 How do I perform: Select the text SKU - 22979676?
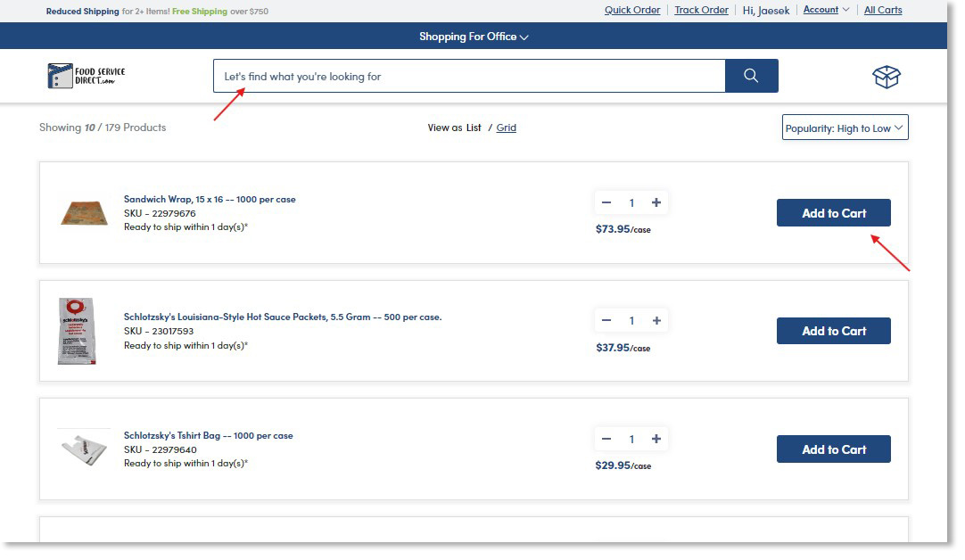pyautogui.click(x=160, y=213)
